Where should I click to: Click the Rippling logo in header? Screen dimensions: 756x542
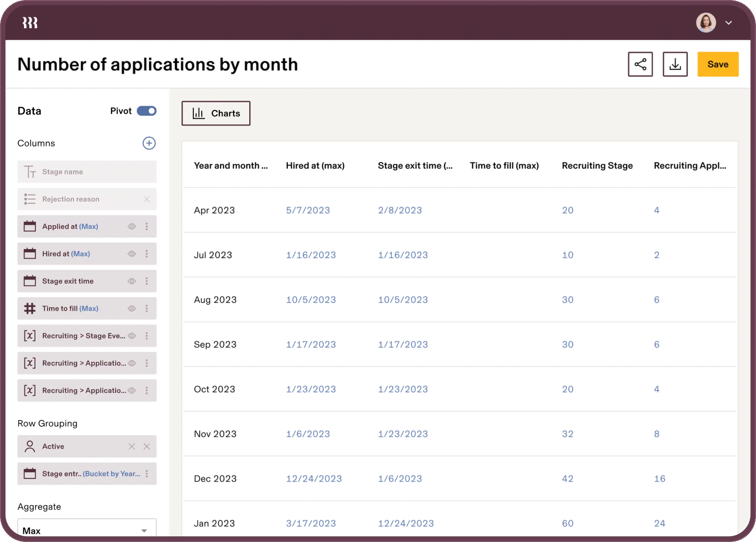(30, 22)
